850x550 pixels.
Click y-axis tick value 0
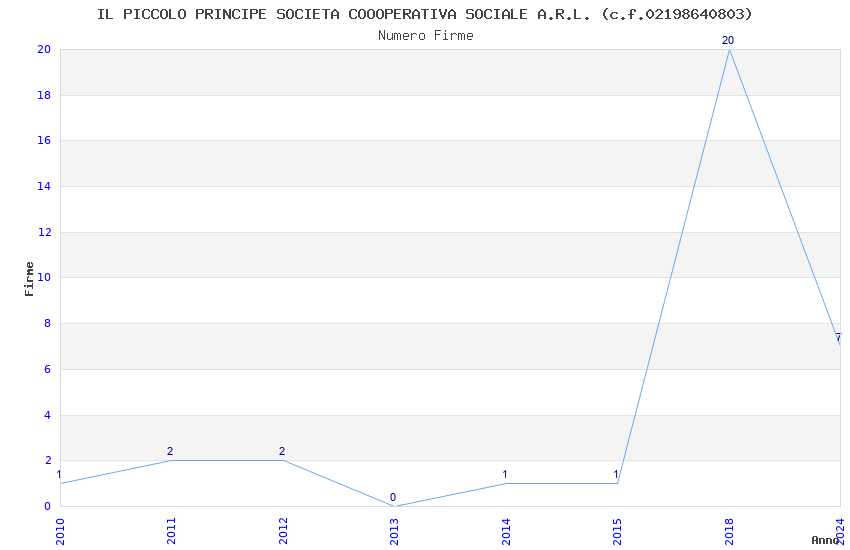(x=48, y=506)
